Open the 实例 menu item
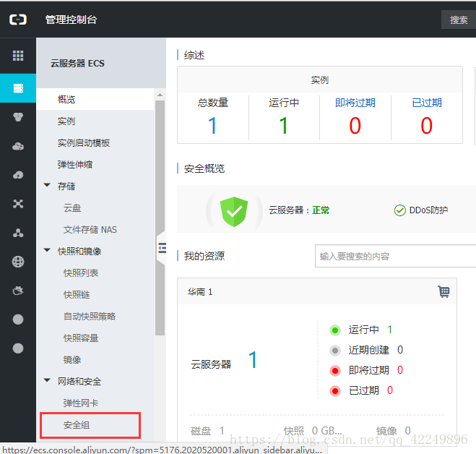This screenshot has width=476, height=454. [66, 121]
